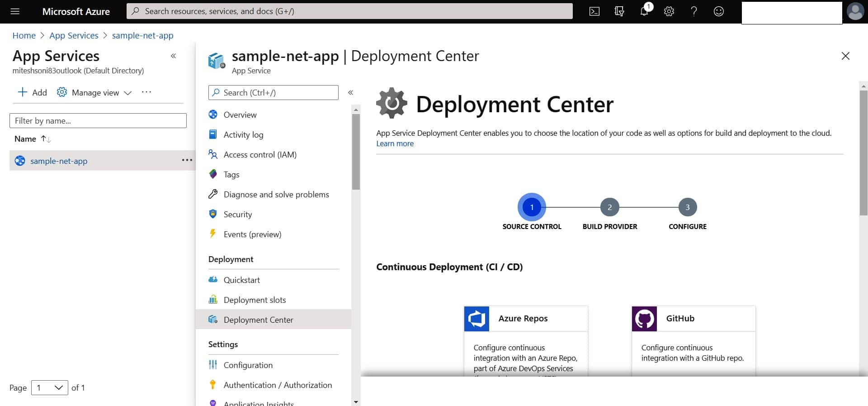This screenshot has width=868, height=406.
Task: Select the Azure Repos source card
Action: click(526, 340)
